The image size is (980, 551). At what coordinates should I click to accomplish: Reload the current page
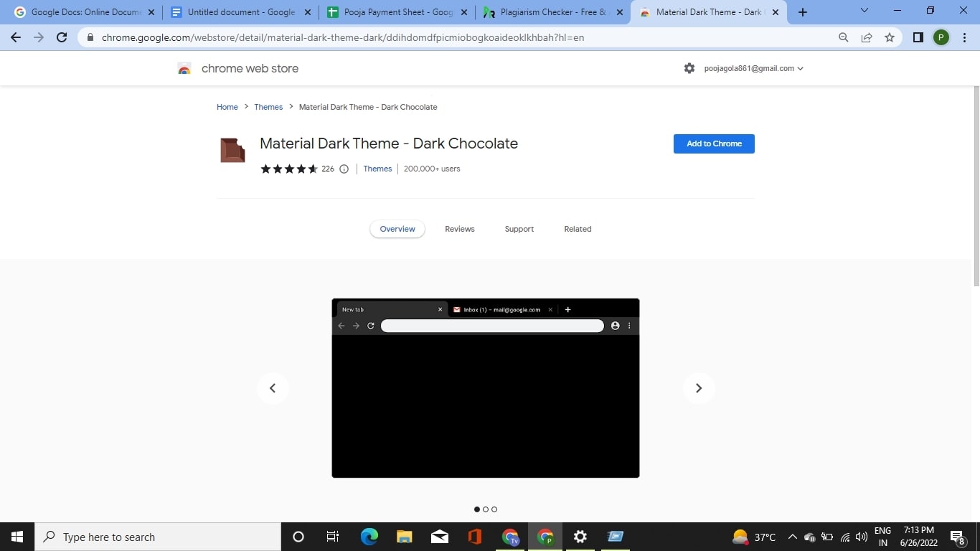coord(62,37)
